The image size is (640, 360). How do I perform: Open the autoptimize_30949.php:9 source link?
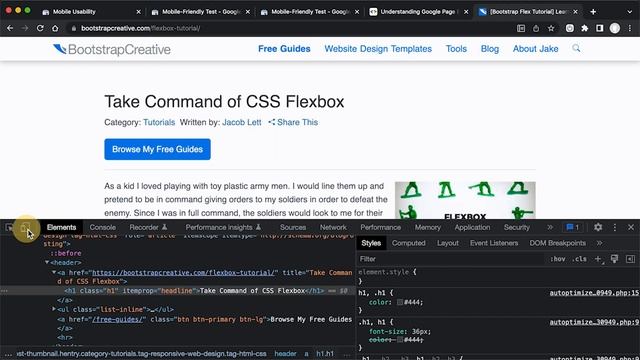point(594,322)
